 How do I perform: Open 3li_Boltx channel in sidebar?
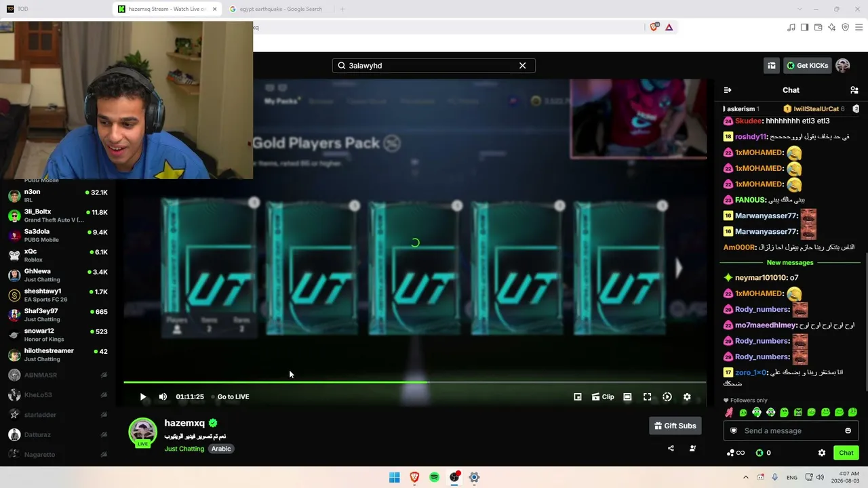tap(58, 216)
